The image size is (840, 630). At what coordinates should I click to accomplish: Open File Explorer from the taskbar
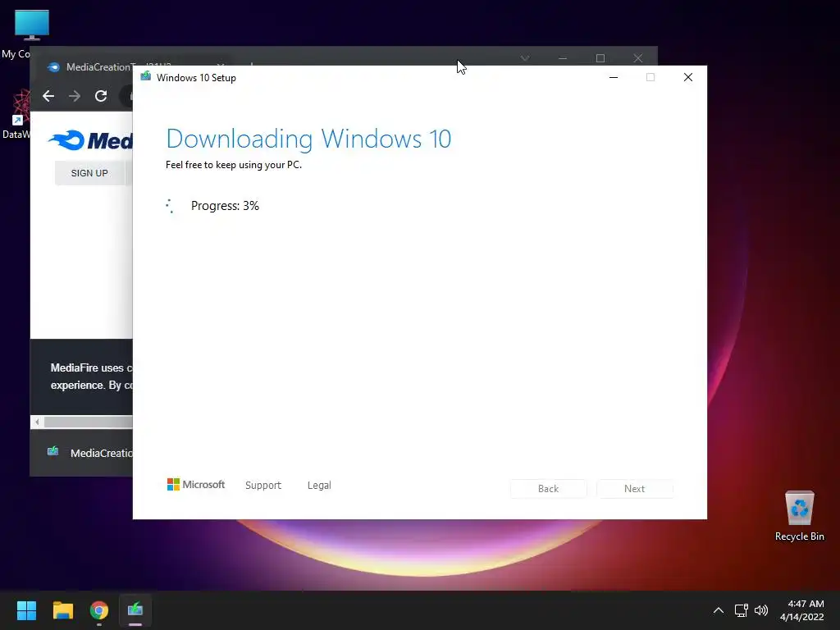pos(62,610)
